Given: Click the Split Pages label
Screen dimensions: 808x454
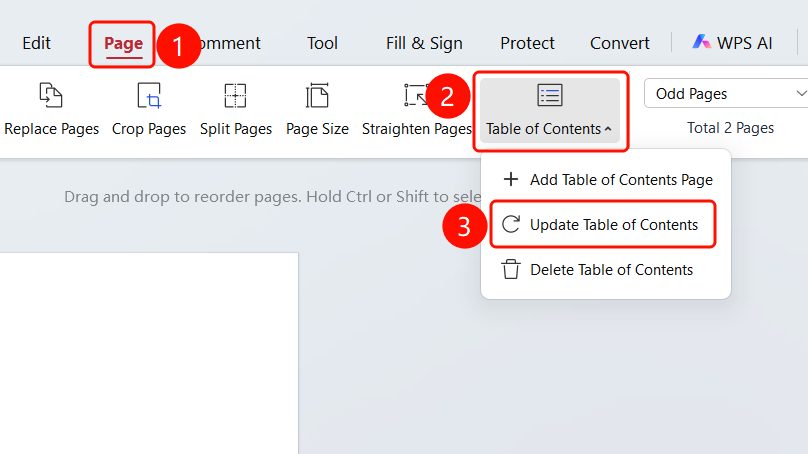Looking at the screenshot, I should click(x=236, y=129).
